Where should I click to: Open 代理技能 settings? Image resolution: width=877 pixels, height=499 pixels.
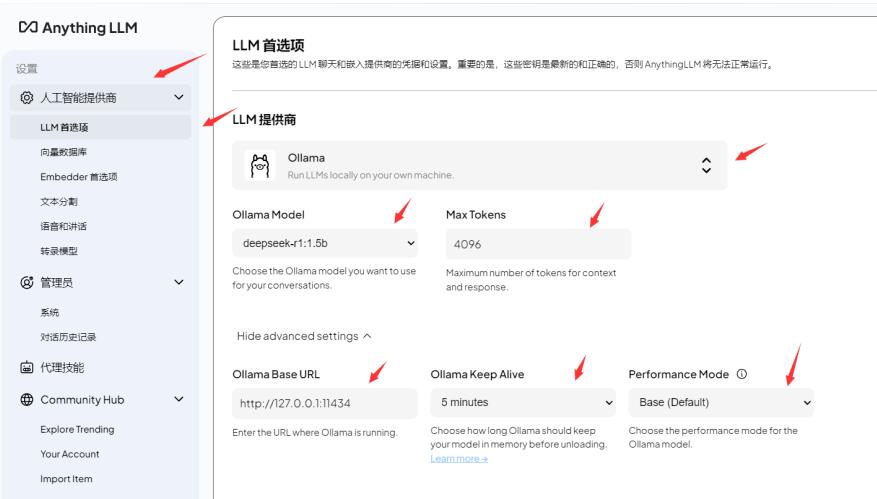click(x=62, y=368)
